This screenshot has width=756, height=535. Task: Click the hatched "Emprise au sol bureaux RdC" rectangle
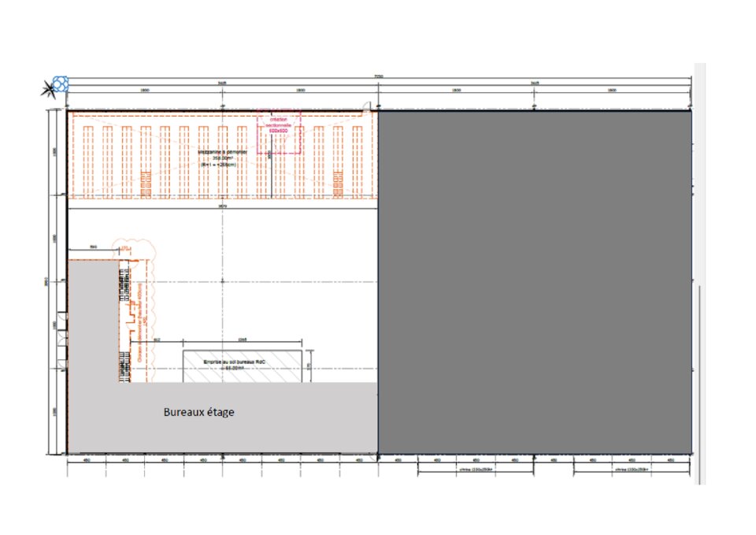pyautogui.click(x=242, y=366)
